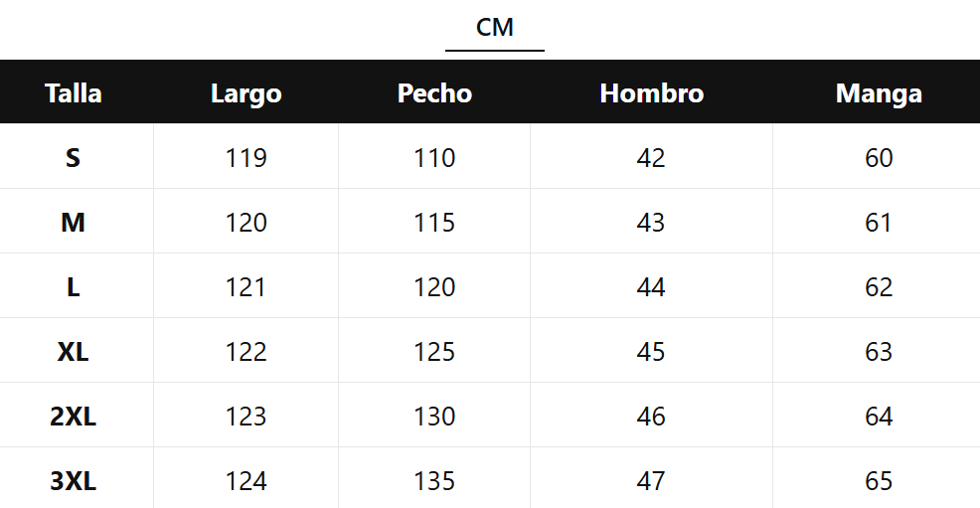Click Pecho value 130 for size 2XL
Screen dimensions: 980x508
pyautogui.click(x=434, y=417)
